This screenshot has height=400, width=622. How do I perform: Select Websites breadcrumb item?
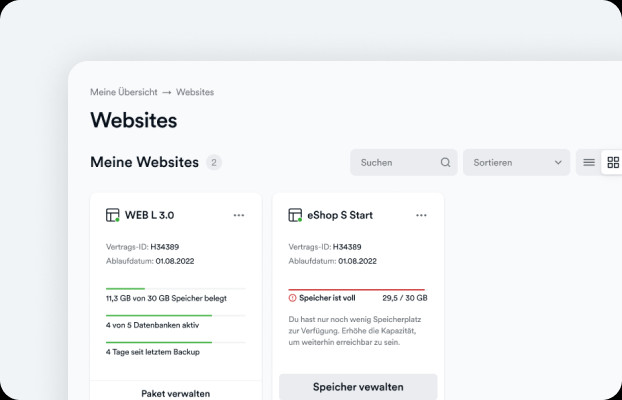click(x=195, y=92)
